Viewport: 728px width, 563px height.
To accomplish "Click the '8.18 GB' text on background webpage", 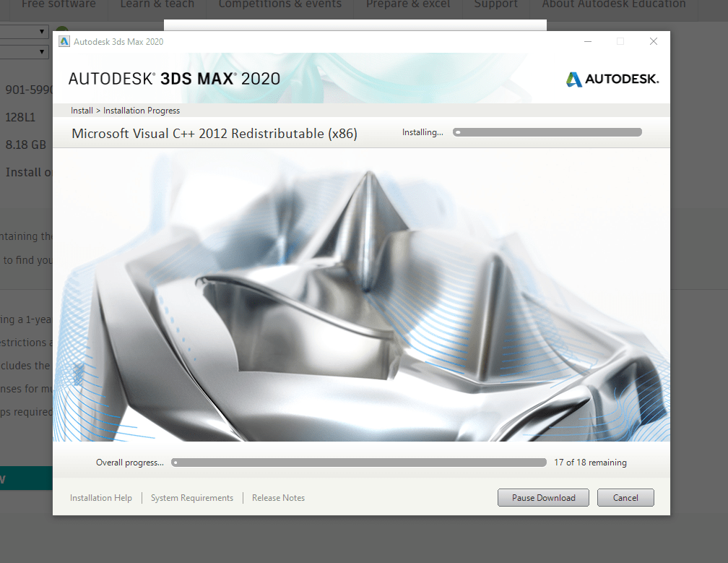I will tap(25, 145).
